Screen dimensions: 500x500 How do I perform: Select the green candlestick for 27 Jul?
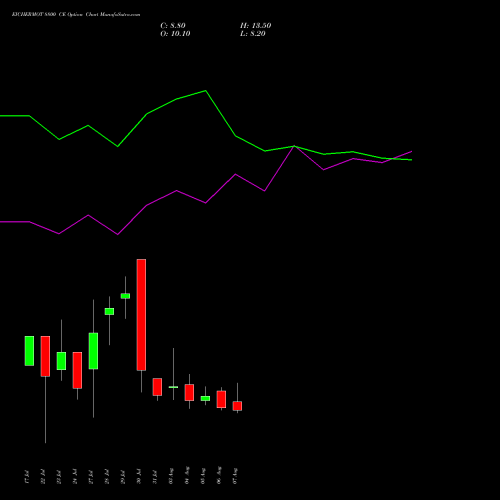[x=93, y=351]
